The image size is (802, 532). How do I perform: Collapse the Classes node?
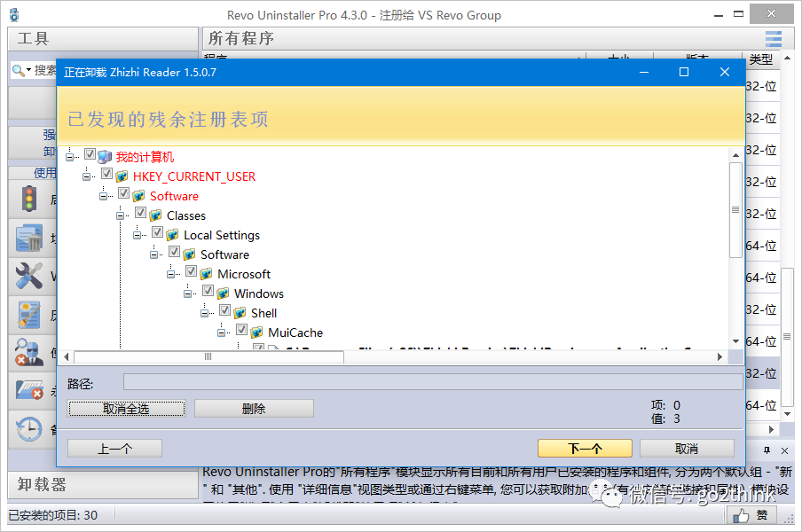point(120,215)
